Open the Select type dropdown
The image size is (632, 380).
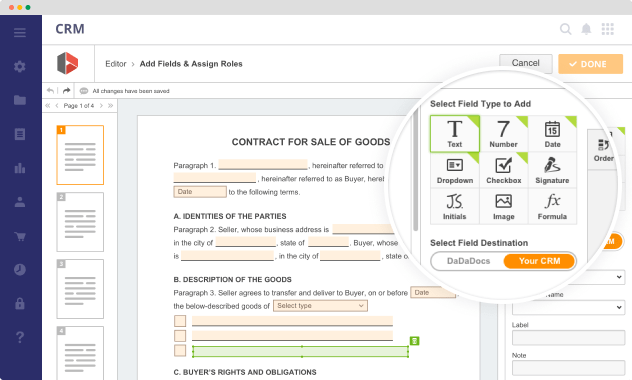pos(320,306)
